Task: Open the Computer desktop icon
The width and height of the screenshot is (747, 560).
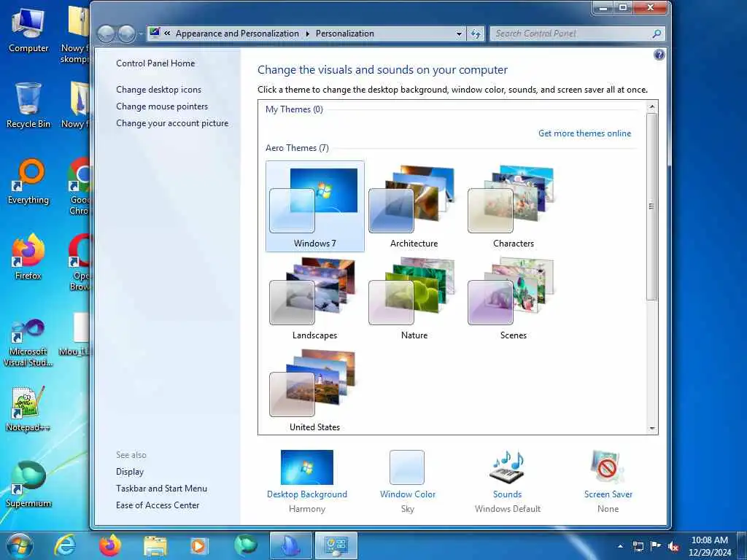Action: pyautogui.click(x=28, y=30)
